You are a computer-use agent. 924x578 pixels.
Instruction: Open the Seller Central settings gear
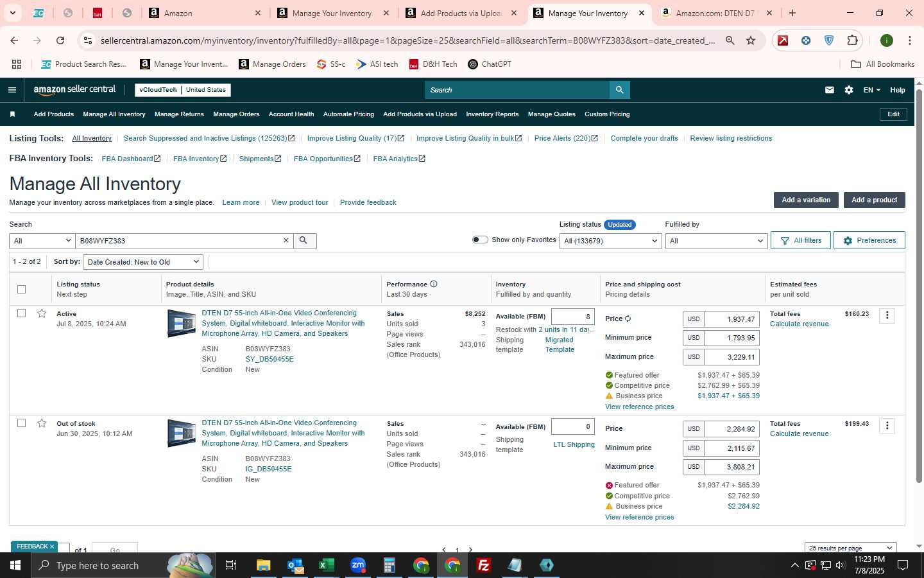click(x=849, y=90)
